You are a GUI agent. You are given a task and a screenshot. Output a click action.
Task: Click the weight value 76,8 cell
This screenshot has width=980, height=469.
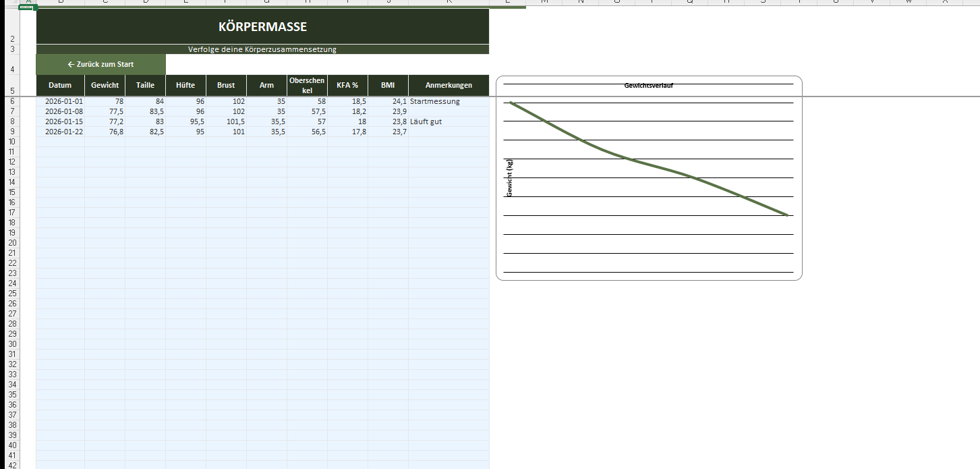[x=105, y=132]
